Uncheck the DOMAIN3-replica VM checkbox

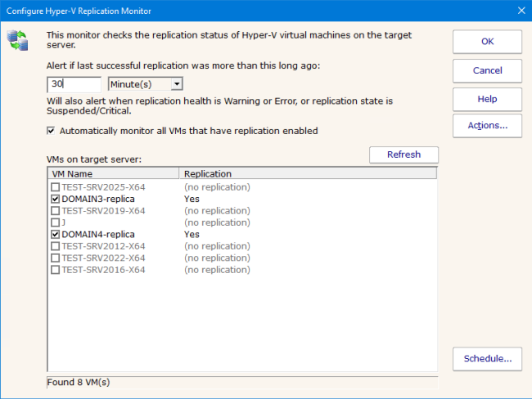(55, 199)
